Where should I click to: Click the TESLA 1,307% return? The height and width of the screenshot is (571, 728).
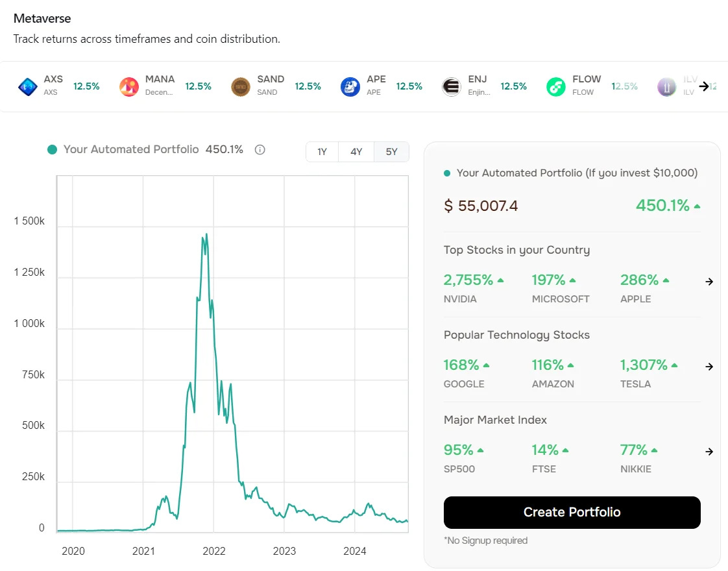pyautogui.click(x=649, y=365)
